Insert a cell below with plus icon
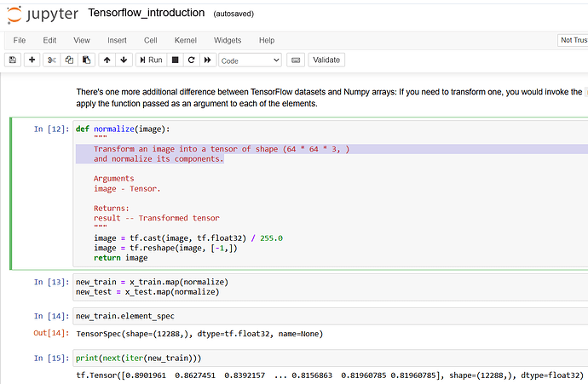The width and height of the screenshot is (588, 384). (x=32, y=60)
